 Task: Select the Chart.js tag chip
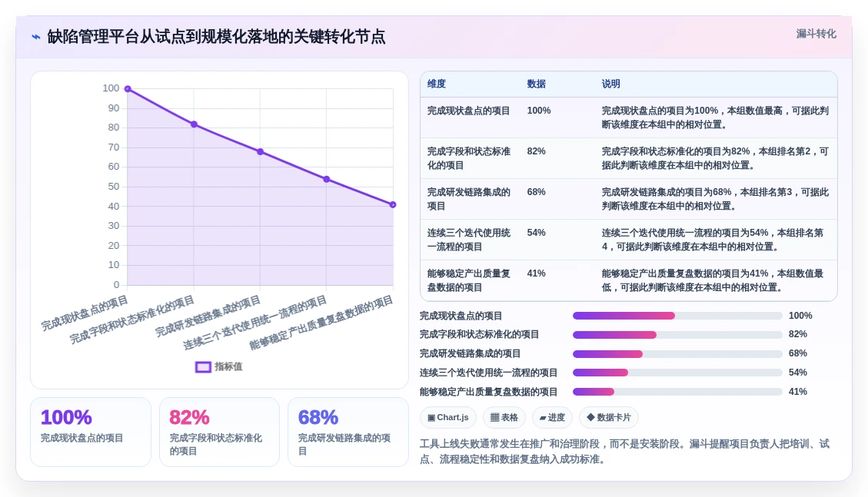pos(448,417)
